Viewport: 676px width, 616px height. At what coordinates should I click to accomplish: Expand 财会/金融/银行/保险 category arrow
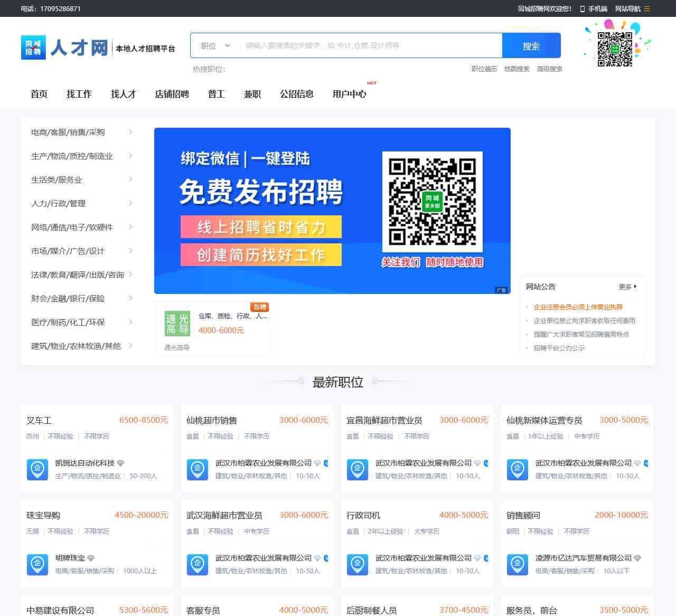(130, 298)
